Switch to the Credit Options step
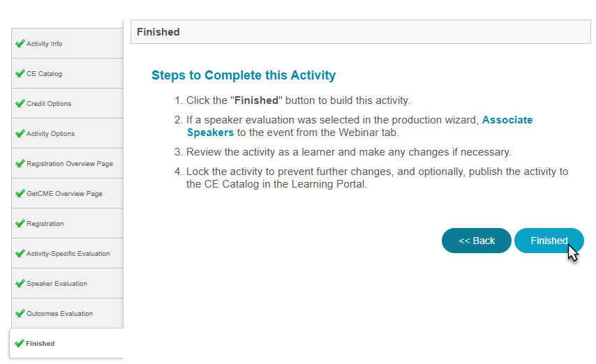Screen dimensions: 596x364 click(x=67, y=103)
